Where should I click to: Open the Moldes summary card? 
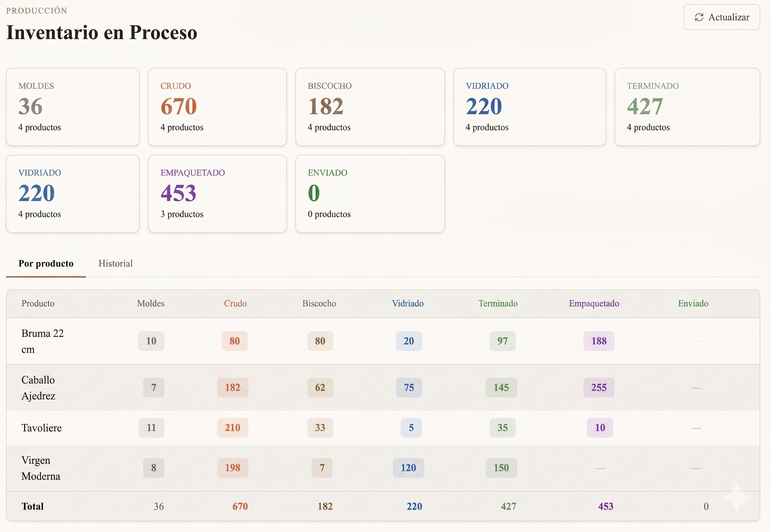click(x=73, y=107)
